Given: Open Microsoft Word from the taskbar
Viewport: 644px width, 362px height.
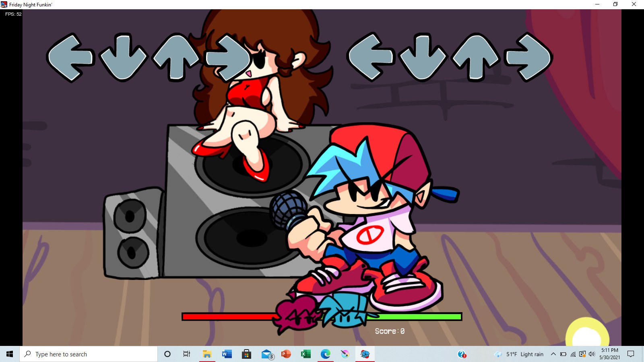Looking at the screenshot, I should [227, 354].
